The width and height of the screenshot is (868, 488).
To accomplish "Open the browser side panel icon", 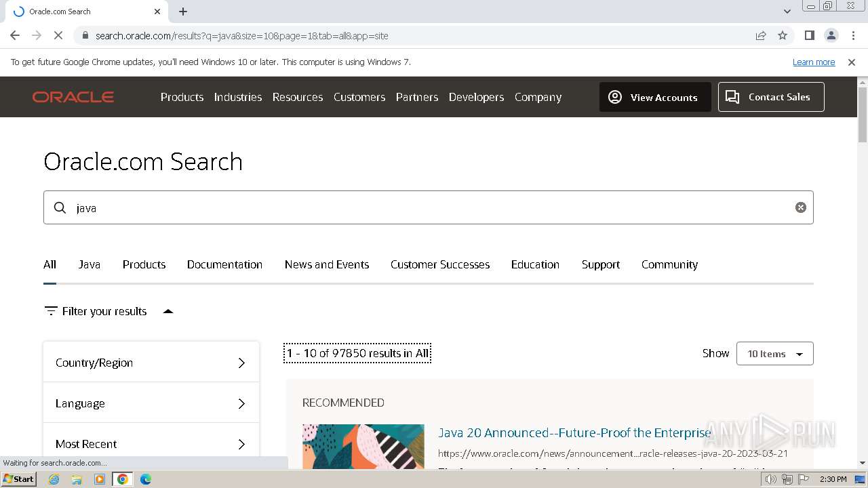I will coord(809,35).
